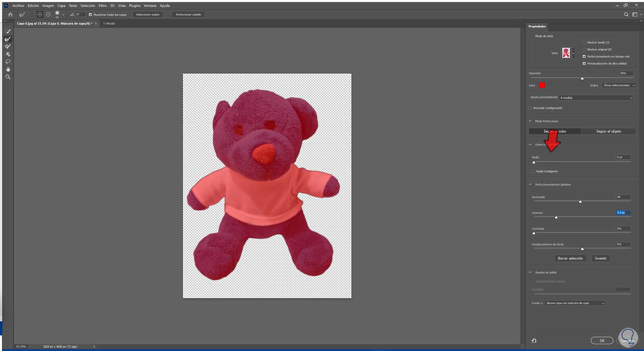This screenshot has width=644, height=351.
Task: Select the Brush tool in left toolbar
Action: (x=8, y=47)
